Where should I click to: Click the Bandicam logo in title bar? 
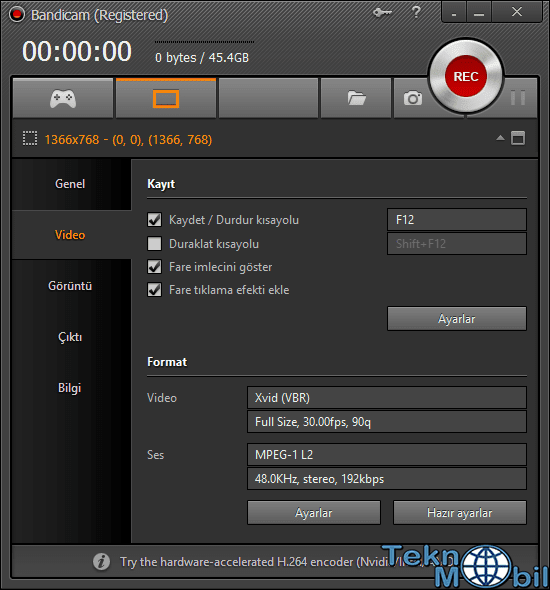click(17, 15)
